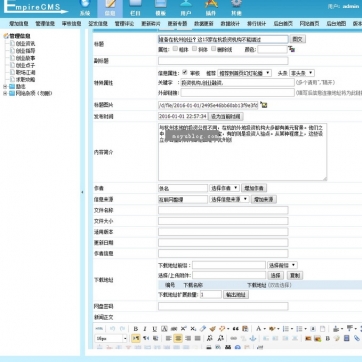362x362 pixels.
Task: Apply subscript in the editor toolbar
Action: click(193, 329)
